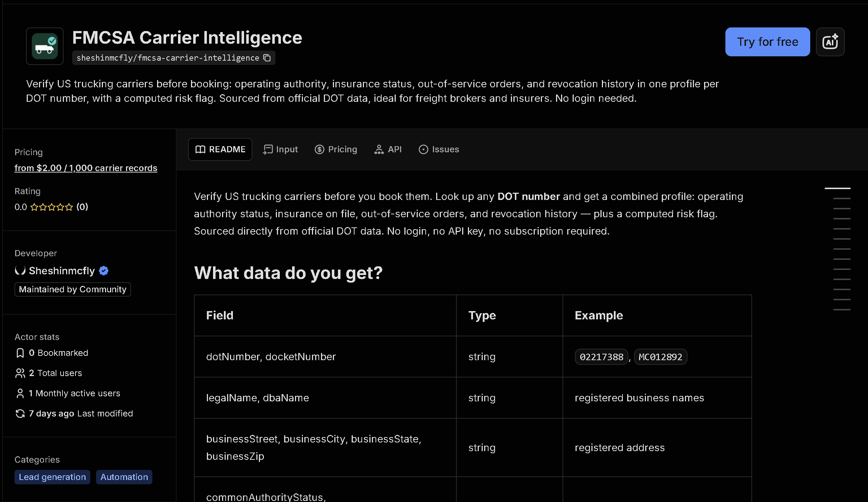Click the FMCSA Carrier Intelligence title

pos(187,38)
